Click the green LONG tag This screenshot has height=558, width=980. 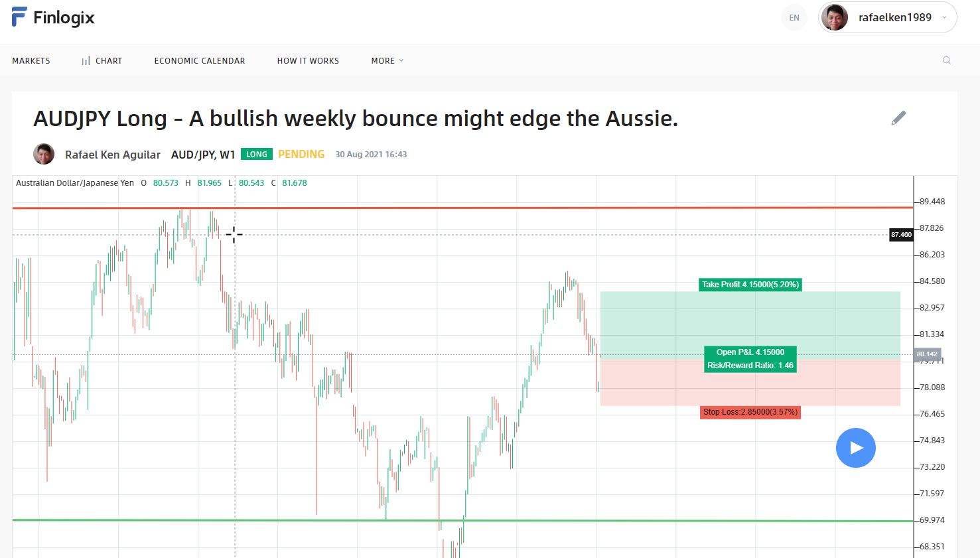pyautogui.click(x=257, y=154)
